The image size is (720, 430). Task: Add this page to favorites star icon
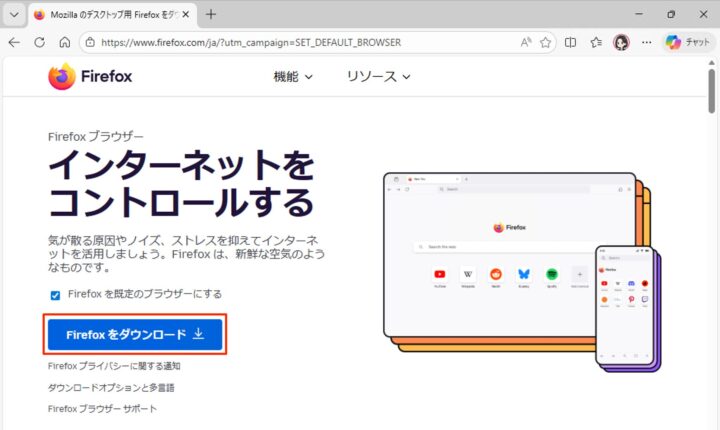click(x=545, y=43)
